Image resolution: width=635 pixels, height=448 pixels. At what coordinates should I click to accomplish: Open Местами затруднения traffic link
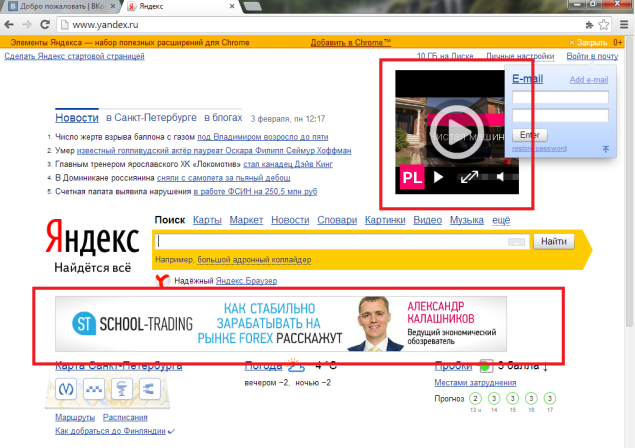(475, 382)
